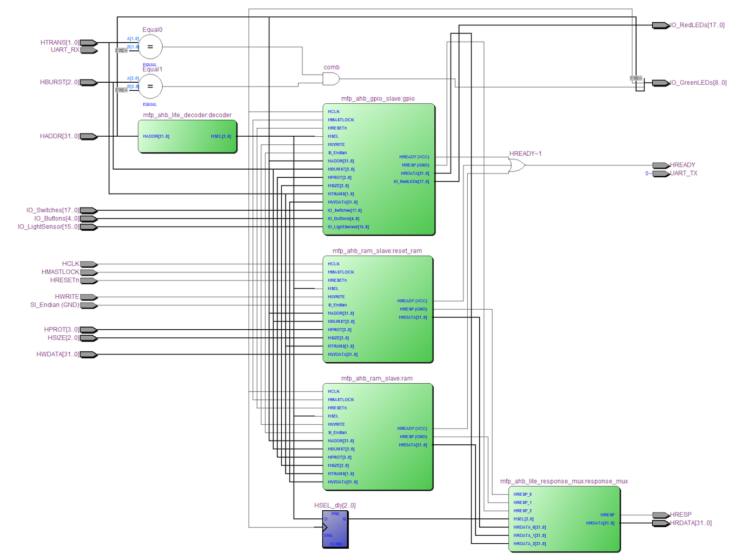Click the HSEL_dly[2..0] flip-flop register
Image resolution: width=742 pixels, height=560 pixels.
335,529
